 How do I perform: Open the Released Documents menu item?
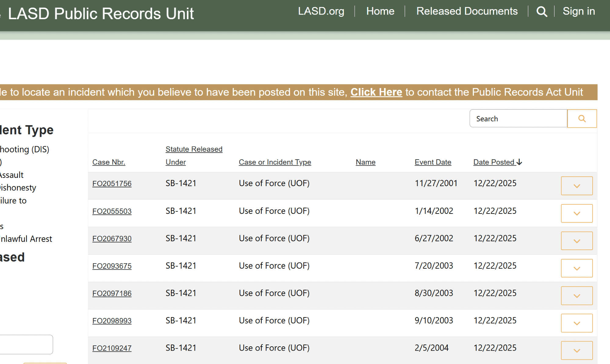[x=467, y=11]
